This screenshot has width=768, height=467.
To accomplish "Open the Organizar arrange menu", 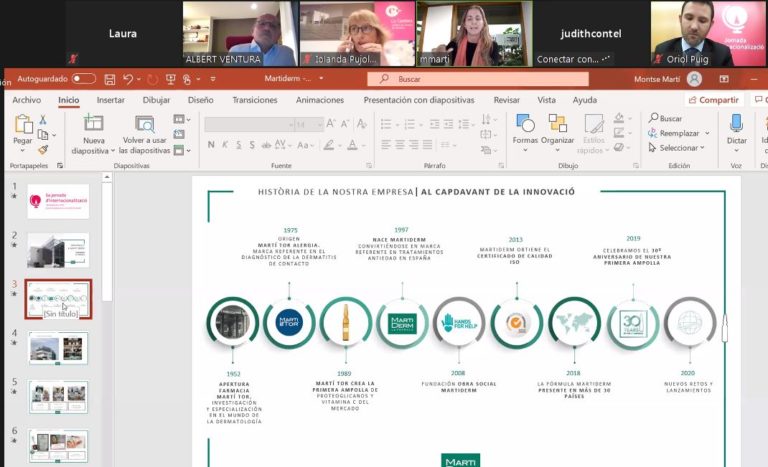I will [557, 132].
